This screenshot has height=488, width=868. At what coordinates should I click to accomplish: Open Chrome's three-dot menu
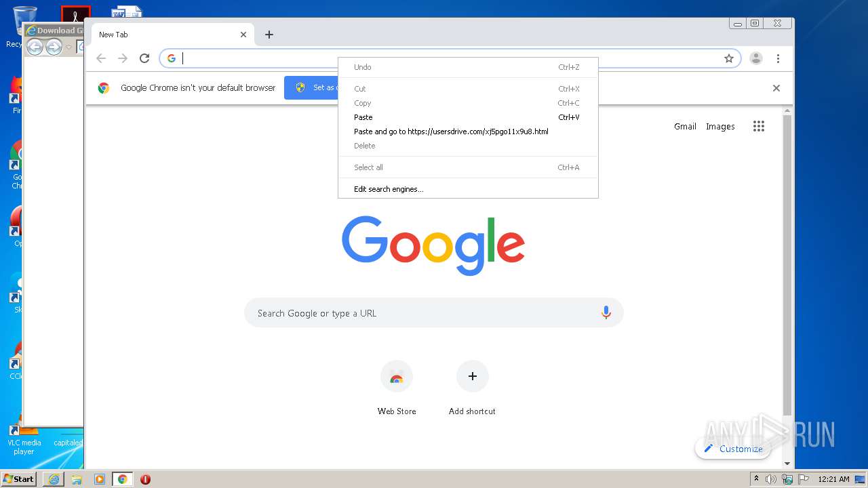(778, 58)
